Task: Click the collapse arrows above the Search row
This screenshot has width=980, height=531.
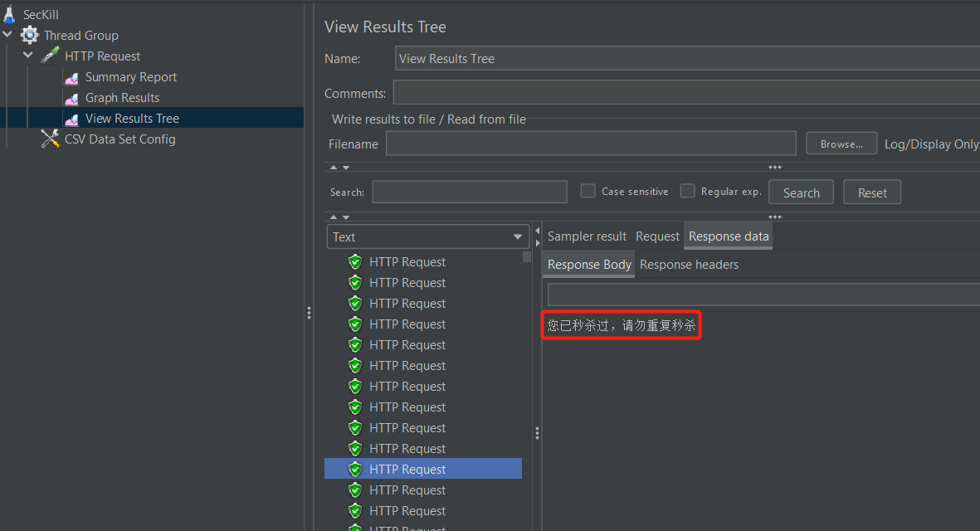Action: click(339, 168)
